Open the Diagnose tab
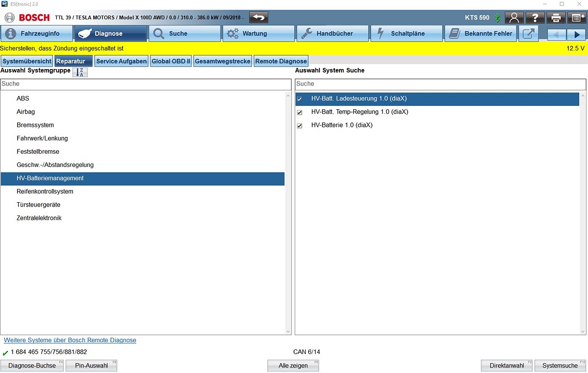Image resolution: width=588 pixels, height=373 pixels. pyautogui.click(x=110, y=34)
